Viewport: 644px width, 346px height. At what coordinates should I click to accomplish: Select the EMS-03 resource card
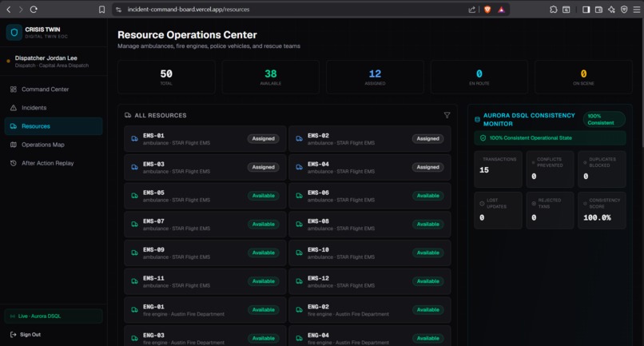(205, 167)
